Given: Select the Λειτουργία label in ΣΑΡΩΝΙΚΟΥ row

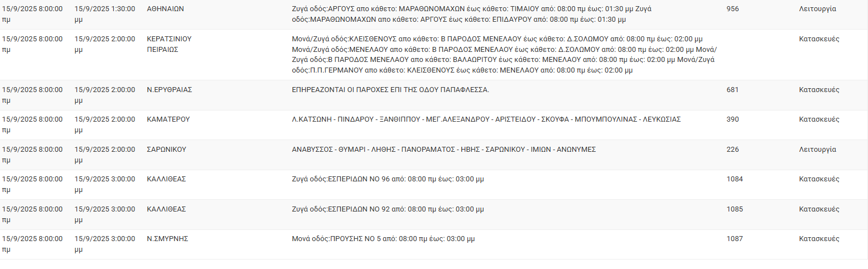Looking at the screenshot, I should click(817, 150).
